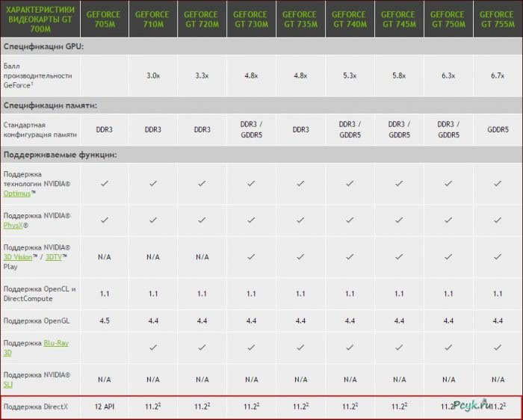Click the 'Поддержка DirectX' row label
The width and height of the screenshot is (523, 420).
point(36,407)
